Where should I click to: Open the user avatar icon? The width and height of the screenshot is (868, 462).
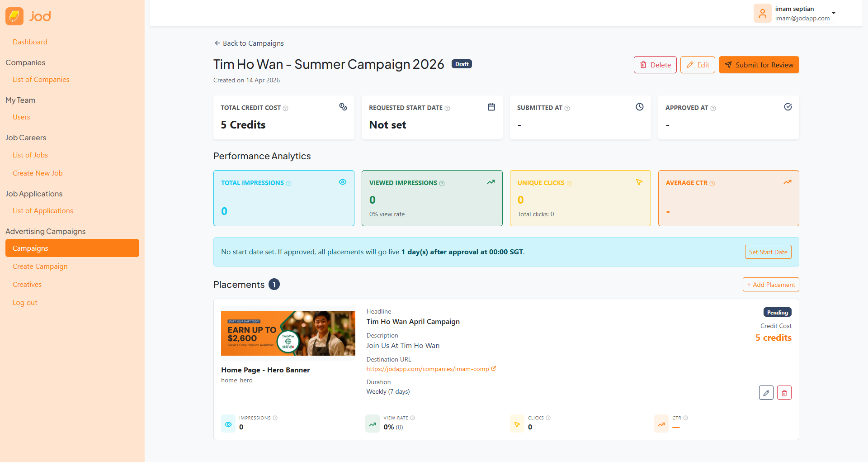point(763,13)
